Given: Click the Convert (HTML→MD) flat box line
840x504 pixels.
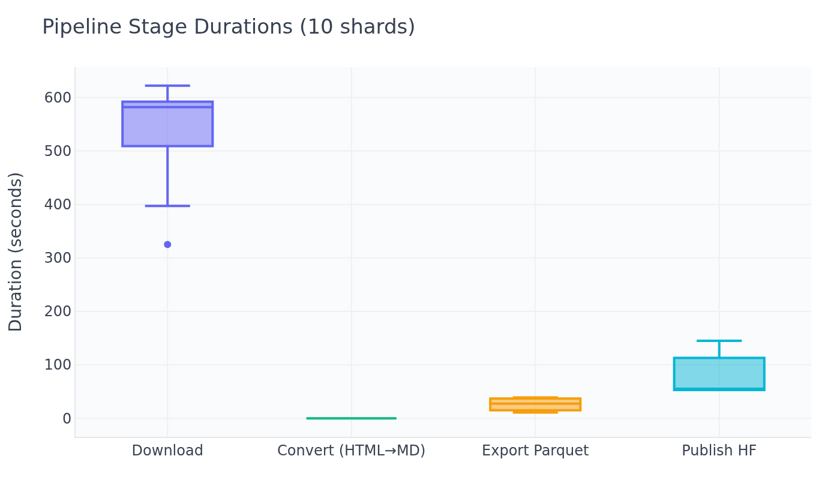Looking at the screenshot, I should (x=352, y=418).
